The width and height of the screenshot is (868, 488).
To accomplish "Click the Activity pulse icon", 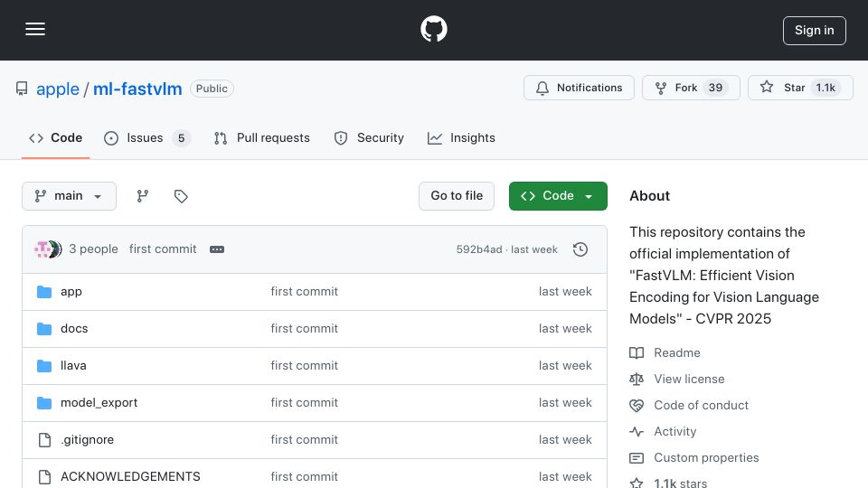I will pyautogui.click(x=637, y=432).
